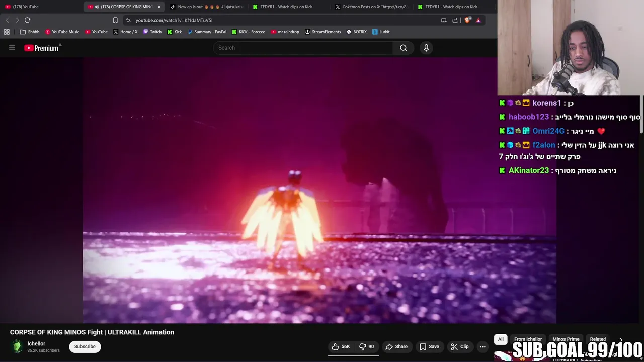Viewport: 644px width, 362px height.
Task: Open the BOTRIX bookmark
Action: click(357, 32)
